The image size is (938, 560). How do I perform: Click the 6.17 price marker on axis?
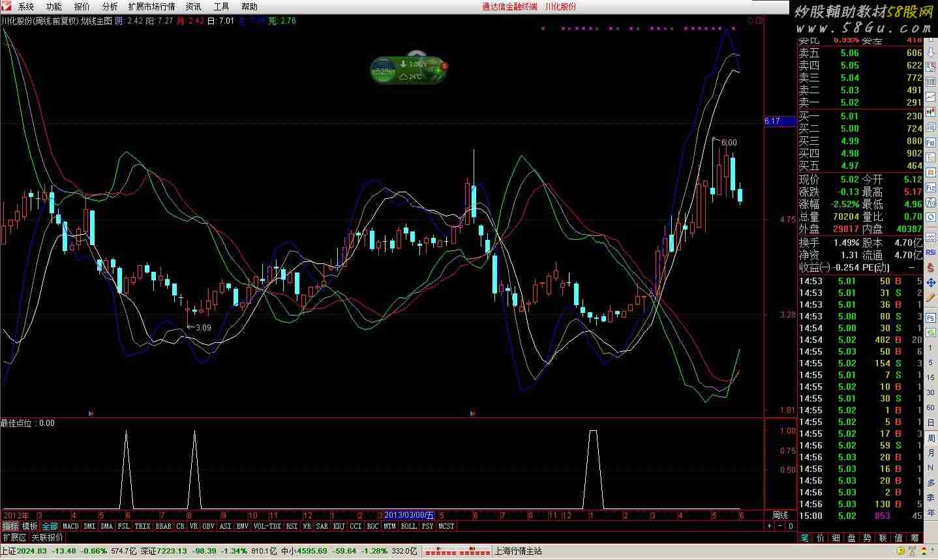[x=779, y=121]
